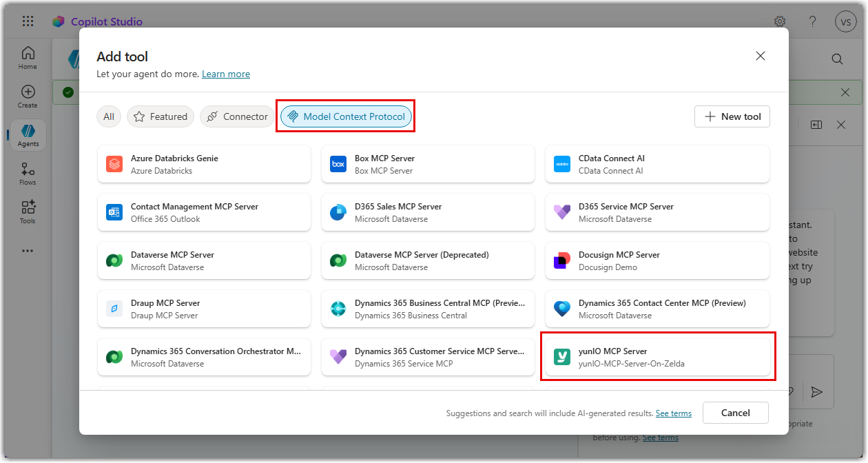Open the app launcher grid icon
The image size is (868, 463).
(28, 21)
